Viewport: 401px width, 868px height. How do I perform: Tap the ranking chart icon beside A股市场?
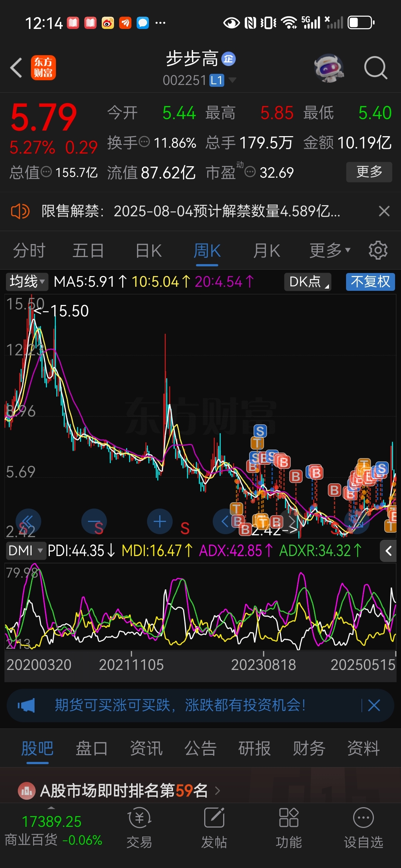27,791
